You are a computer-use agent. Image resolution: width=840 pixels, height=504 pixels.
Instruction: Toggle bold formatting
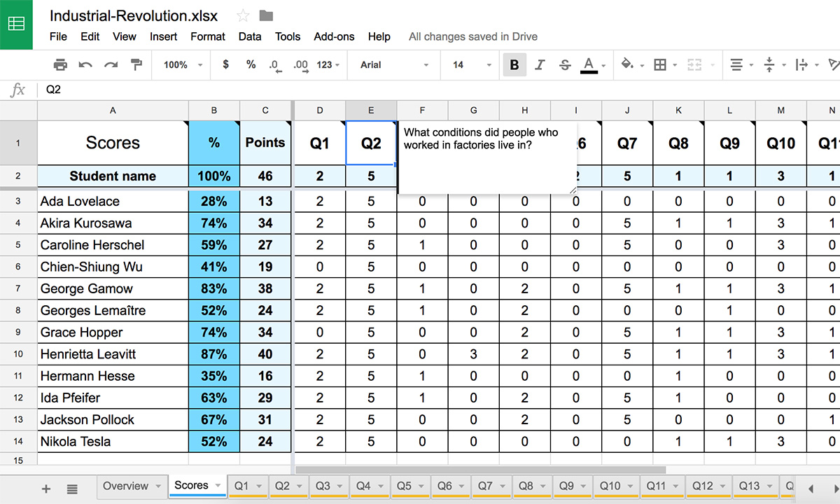514,64
